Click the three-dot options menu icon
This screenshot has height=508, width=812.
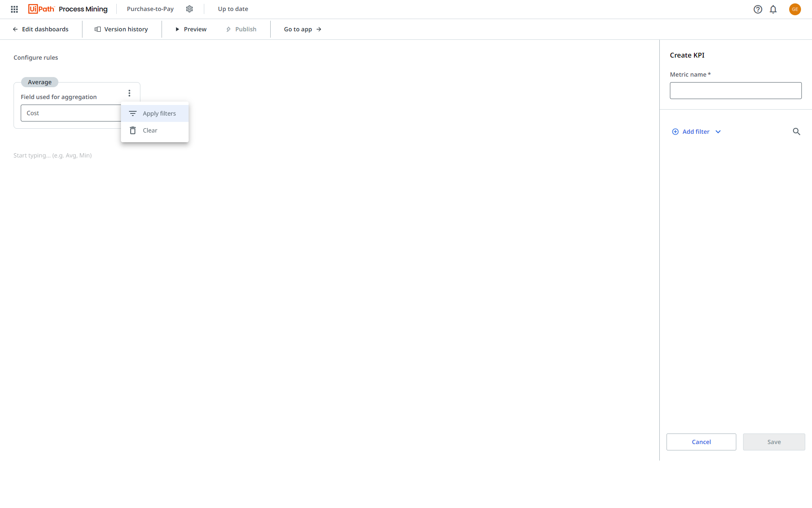[130, 93]
